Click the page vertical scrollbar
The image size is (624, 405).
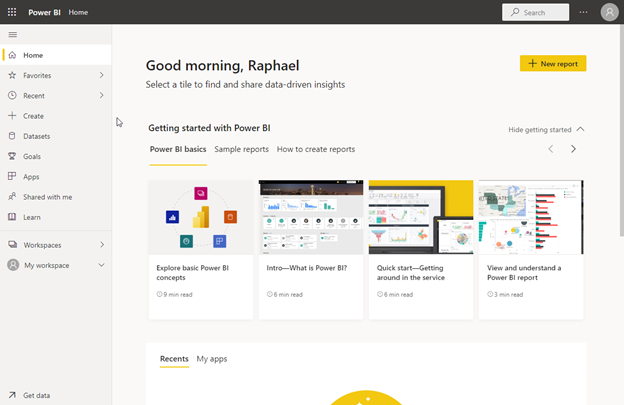[622, 130]
